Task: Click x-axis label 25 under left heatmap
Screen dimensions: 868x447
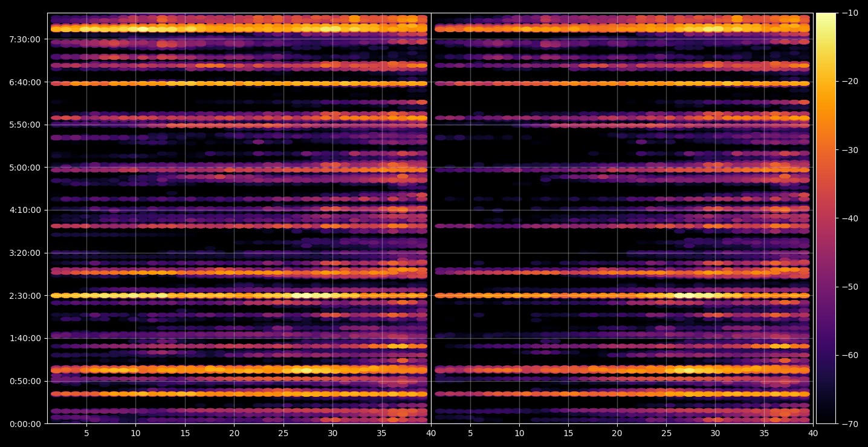Action: (283, 433)
